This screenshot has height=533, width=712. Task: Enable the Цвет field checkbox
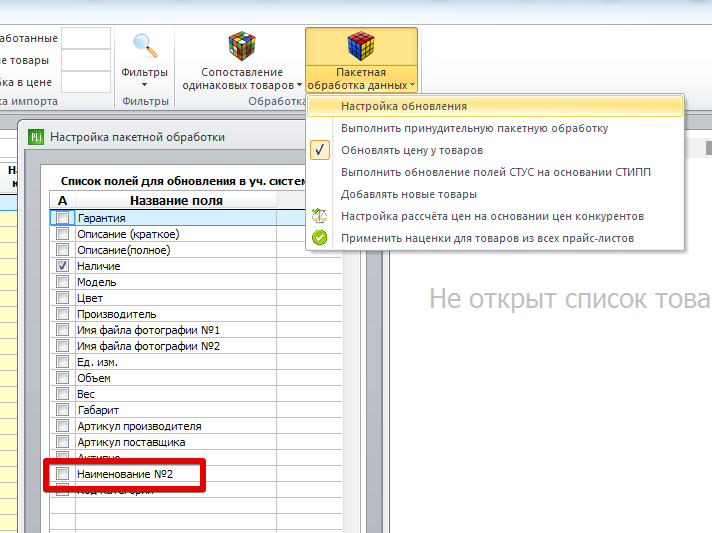pyautogui.click(x=63, y=298)
